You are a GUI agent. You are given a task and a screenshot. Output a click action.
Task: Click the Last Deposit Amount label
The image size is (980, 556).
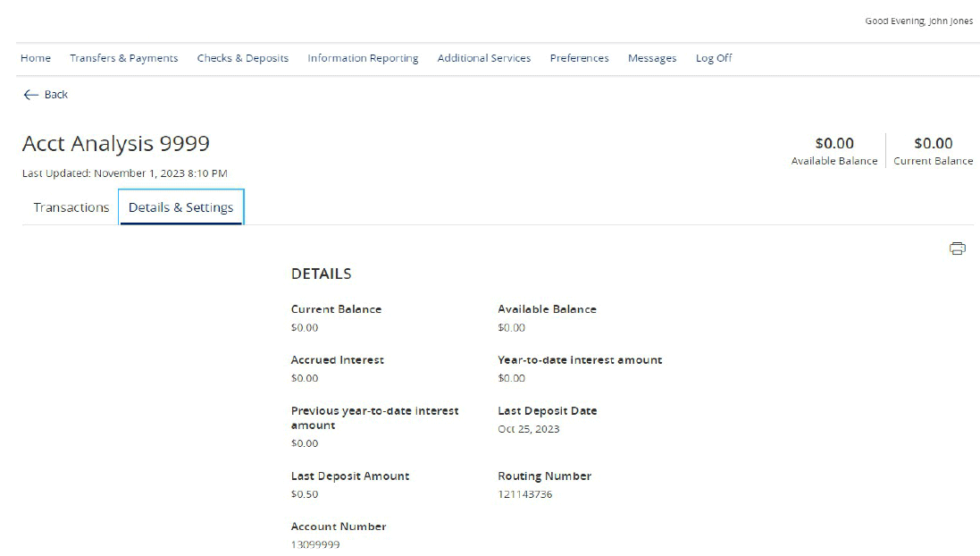(x=350, y=476)
